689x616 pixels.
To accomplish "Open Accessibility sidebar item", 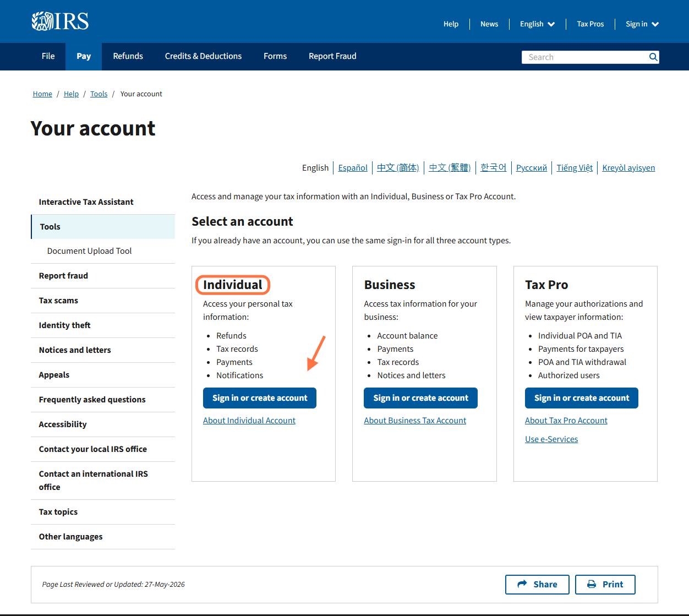I will click(103, 424).
